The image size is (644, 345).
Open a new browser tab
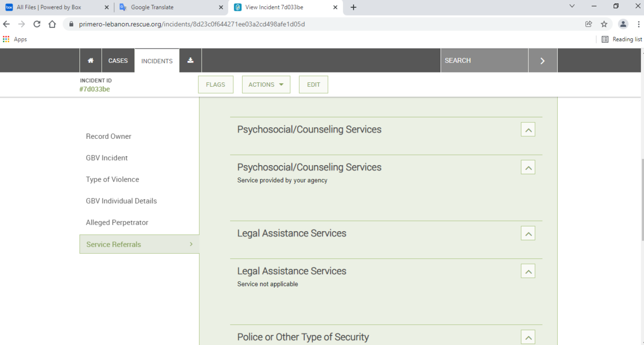point(353,7)
